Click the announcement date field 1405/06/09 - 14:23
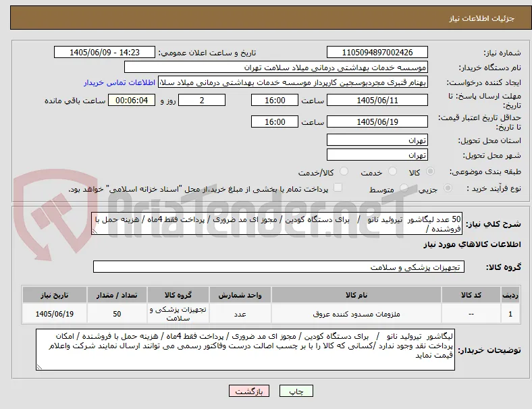The width and height of the screenshot is (532, 409). [105, 52]
